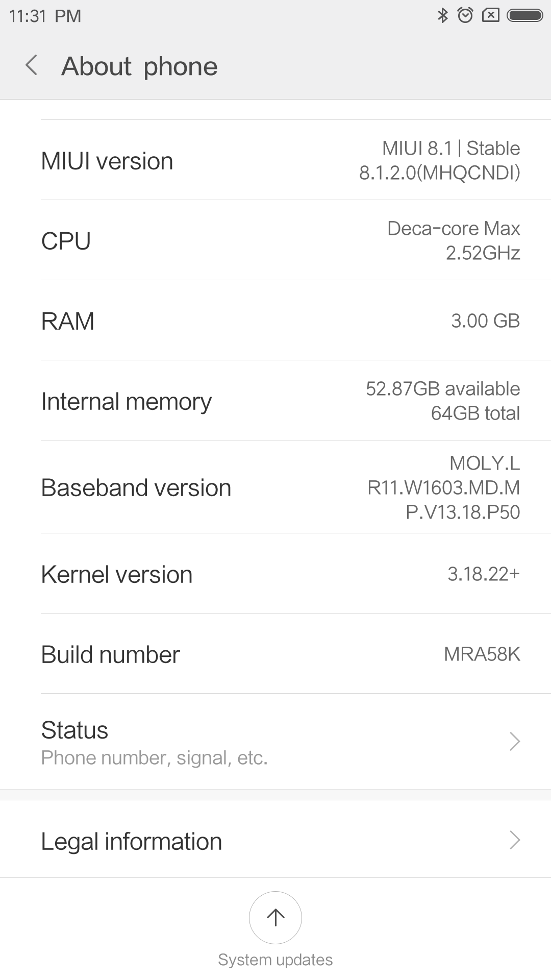Tap the About phone header title
This screenshot has width=551, height=980.
139,66
